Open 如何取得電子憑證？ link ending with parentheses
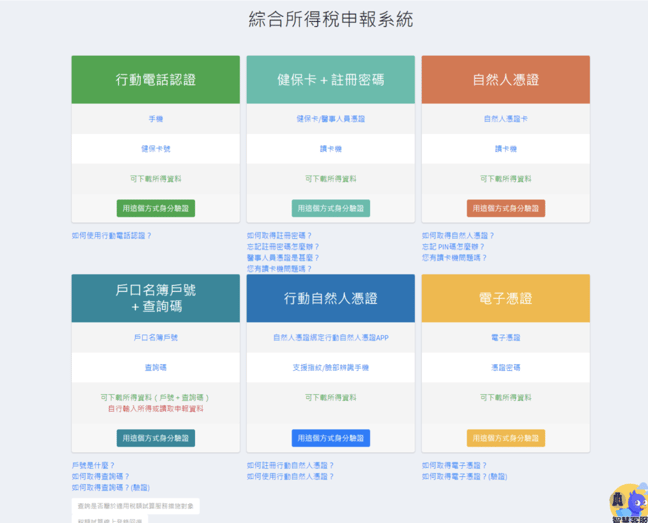 (465, 476)
